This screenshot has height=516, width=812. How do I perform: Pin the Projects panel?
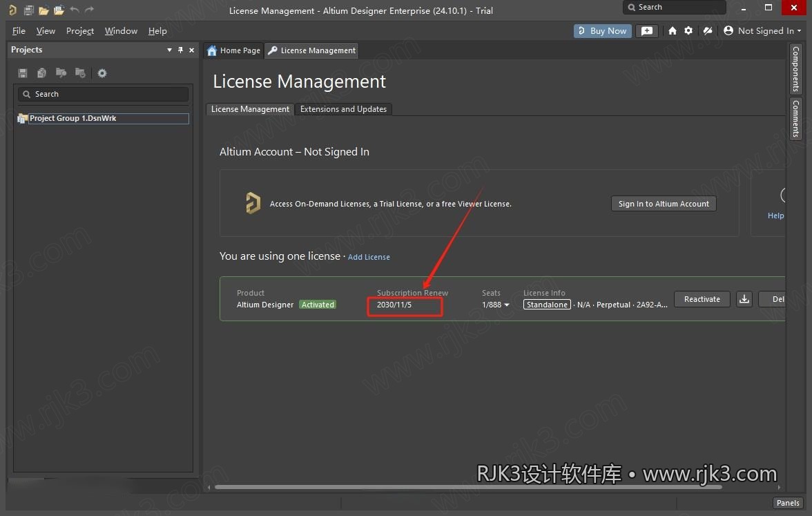click(180, 50)
